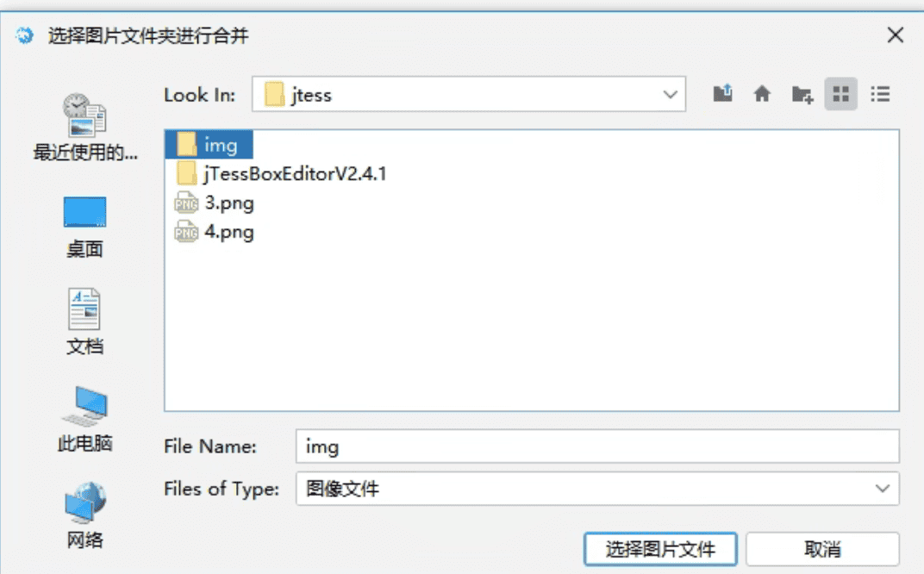Expand the Files of Type dropdown
The height and width of the screenshot is (574, 924).
coord(882,489)
